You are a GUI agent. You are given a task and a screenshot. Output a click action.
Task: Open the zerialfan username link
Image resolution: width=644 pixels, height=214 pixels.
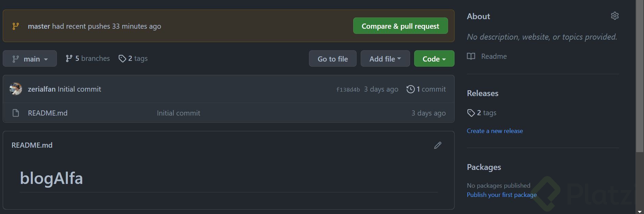point(41,89)
